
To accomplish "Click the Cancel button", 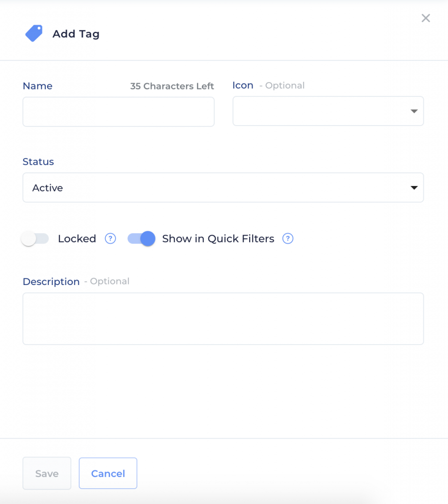I will click(108, 473).
